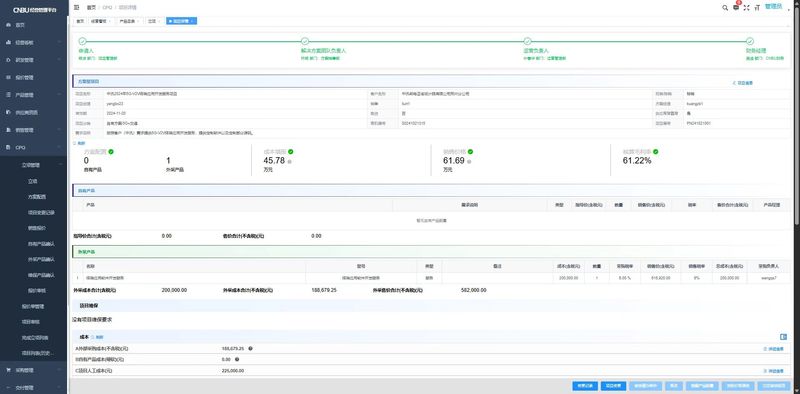
Task: Click the 582,000.00 total value
Action: coord(473,290)
